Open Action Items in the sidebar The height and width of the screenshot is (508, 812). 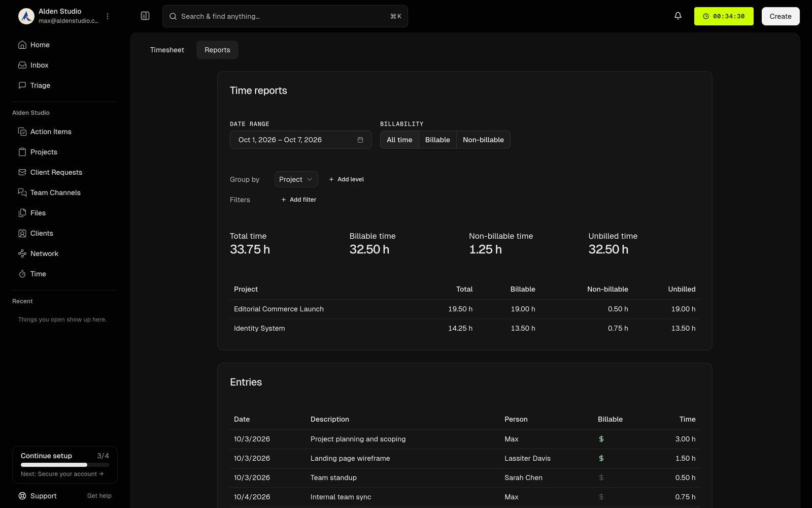[65, 132]
